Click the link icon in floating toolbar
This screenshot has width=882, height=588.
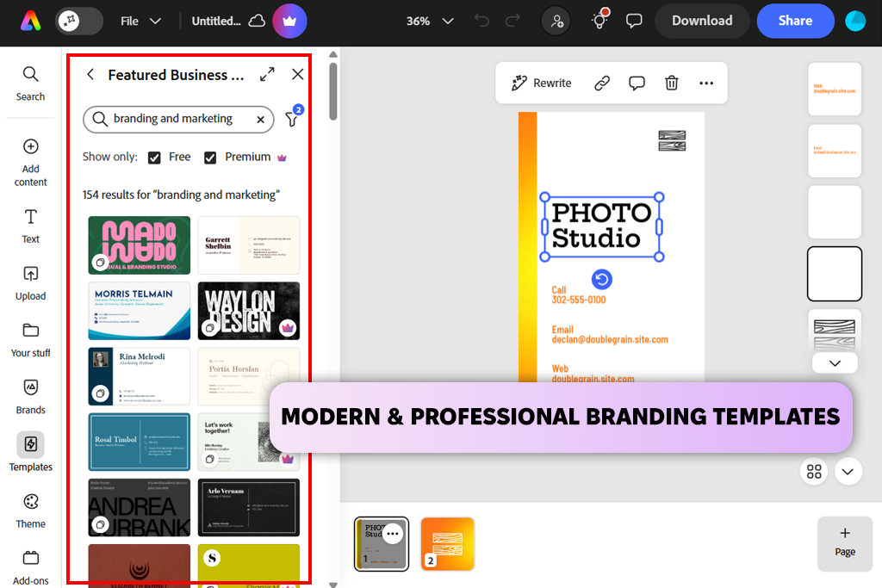[x=602, y=84]
